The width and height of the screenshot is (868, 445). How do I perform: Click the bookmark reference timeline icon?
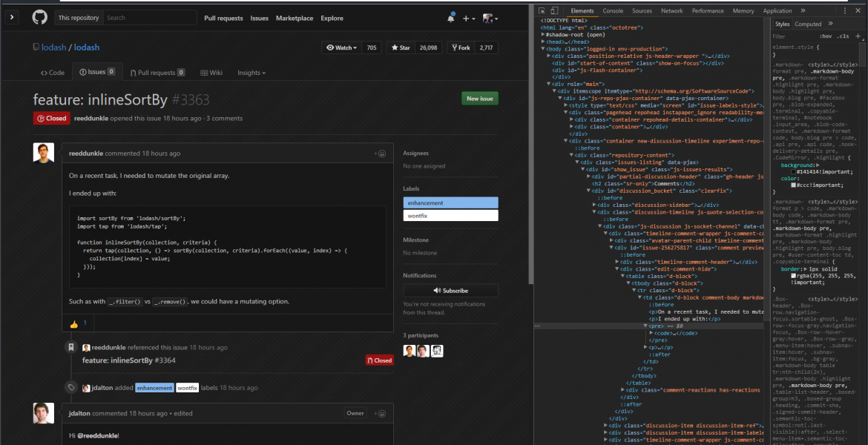tap(71, 347)
